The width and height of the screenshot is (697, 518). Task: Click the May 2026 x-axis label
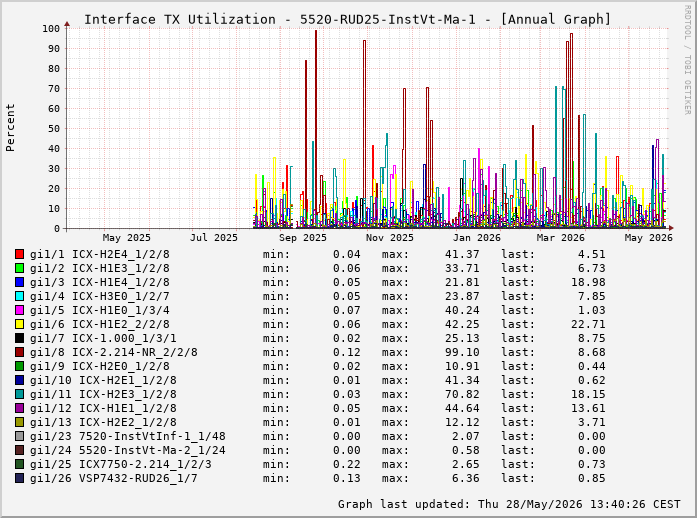click(x=649, y=238)
